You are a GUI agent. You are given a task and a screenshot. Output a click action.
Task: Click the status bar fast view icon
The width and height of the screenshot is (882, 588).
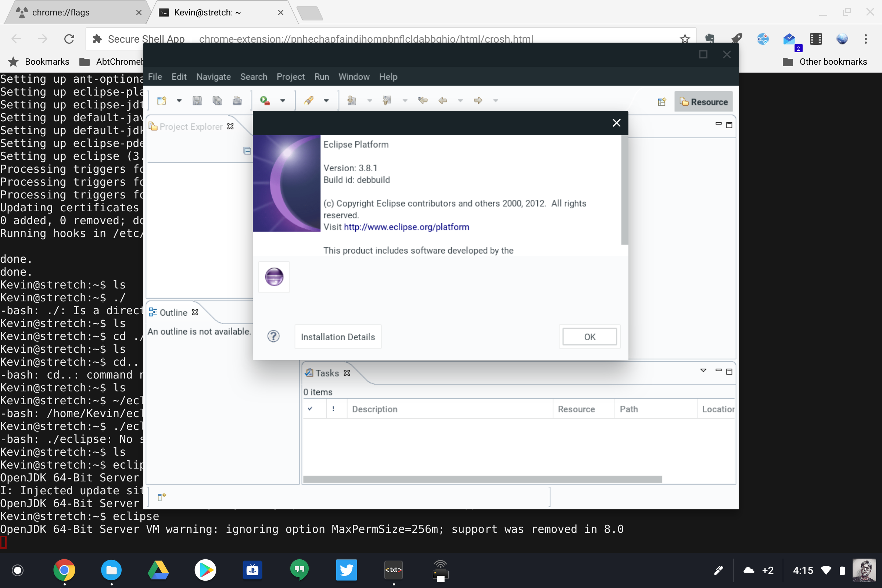click(162, 497)
